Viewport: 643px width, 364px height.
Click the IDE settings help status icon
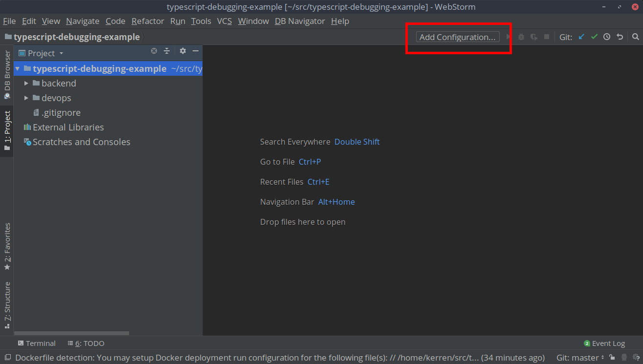pos(636,358)
